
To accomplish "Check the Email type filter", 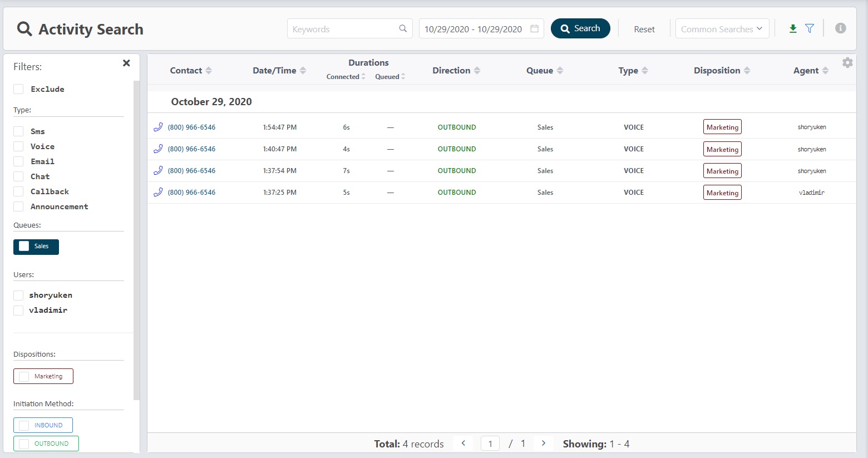I will click(18, 161).
